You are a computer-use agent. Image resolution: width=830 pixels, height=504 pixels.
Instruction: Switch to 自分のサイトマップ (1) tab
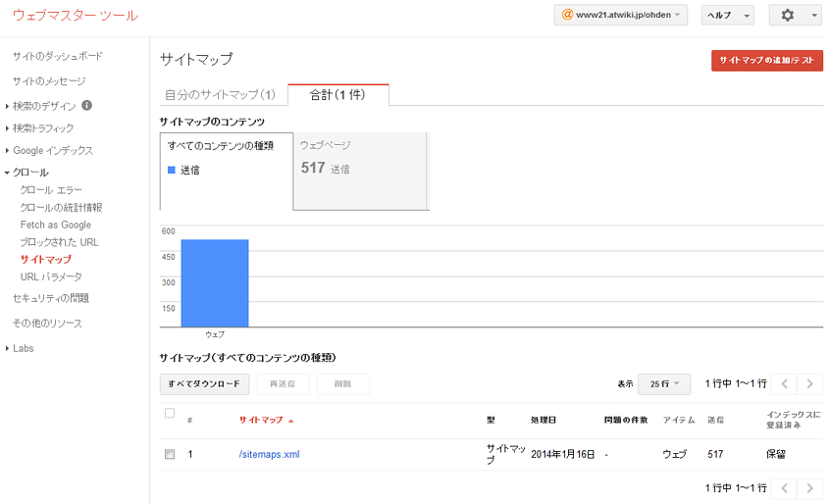pos(220,95)
